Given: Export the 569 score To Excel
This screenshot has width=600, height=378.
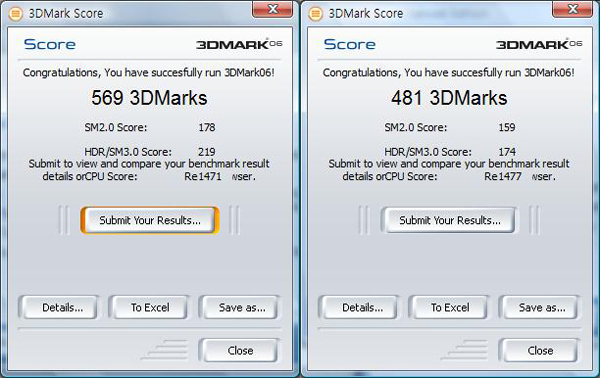Looking at the screenshot, I should (150, 307).
